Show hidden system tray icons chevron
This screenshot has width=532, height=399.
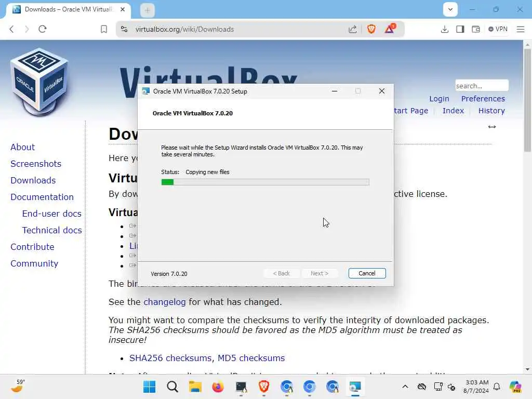[x=405, y=387]
